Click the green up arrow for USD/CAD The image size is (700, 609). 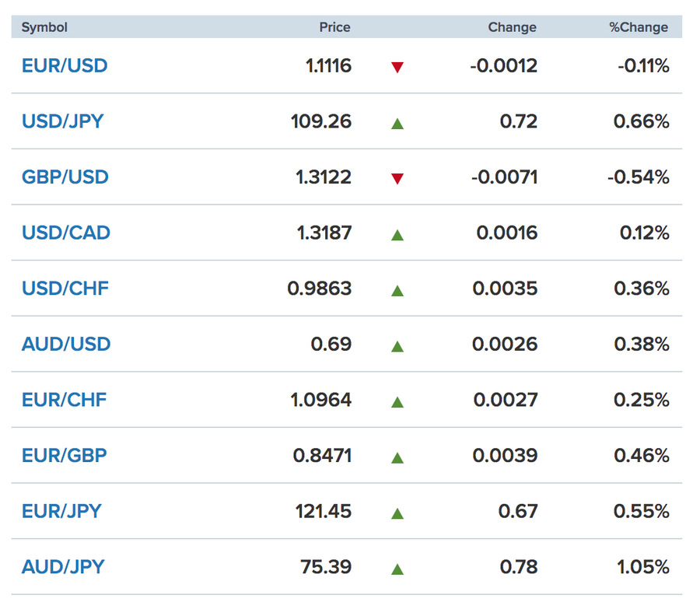[x=397, y=234]
